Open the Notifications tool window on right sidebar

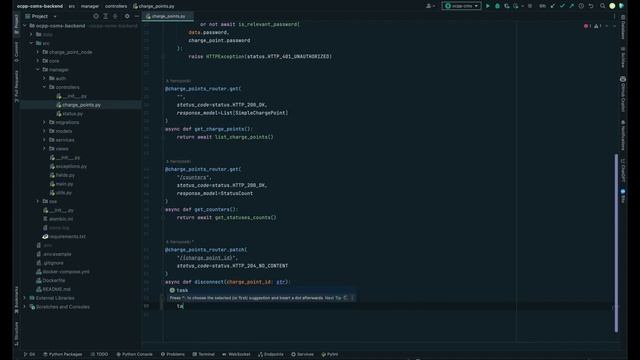click(623, 136)
